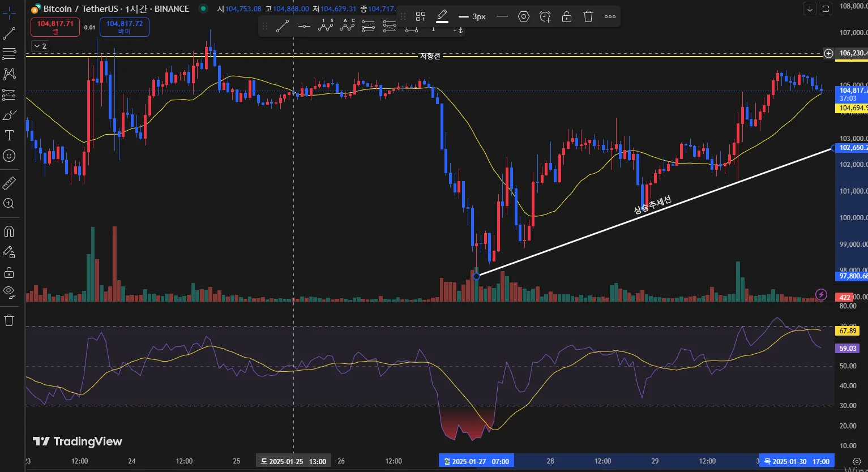Select the brush drawing tool
The image size is (868, 472).
point(9,115)
